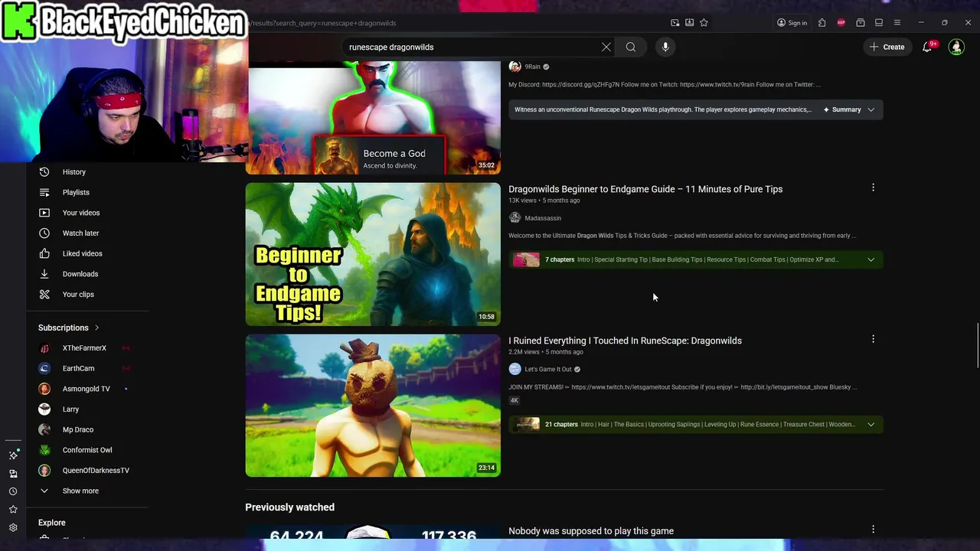Open the browser sidebar bookmarks star
Image resolution: width=980 pixels, height=551 pixels.
[x=13, y=510]
